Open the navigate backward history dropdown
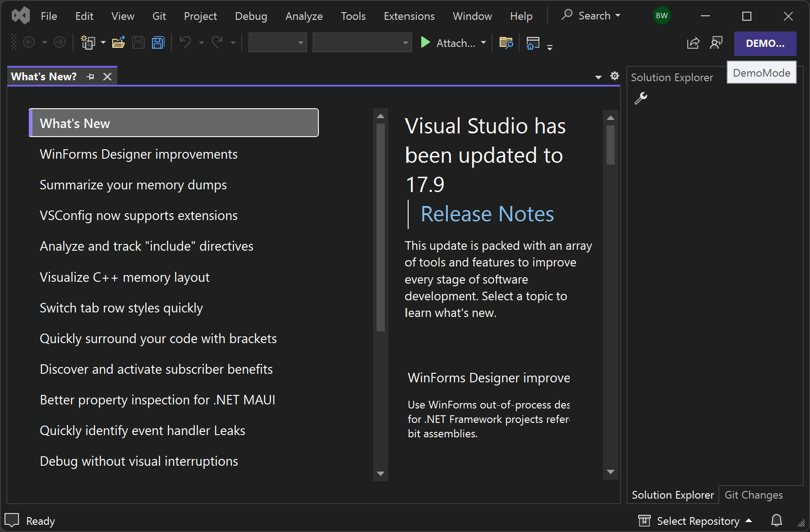Viewport: 810px width, 532px height. pyautogui.click(x=44, y=43)
